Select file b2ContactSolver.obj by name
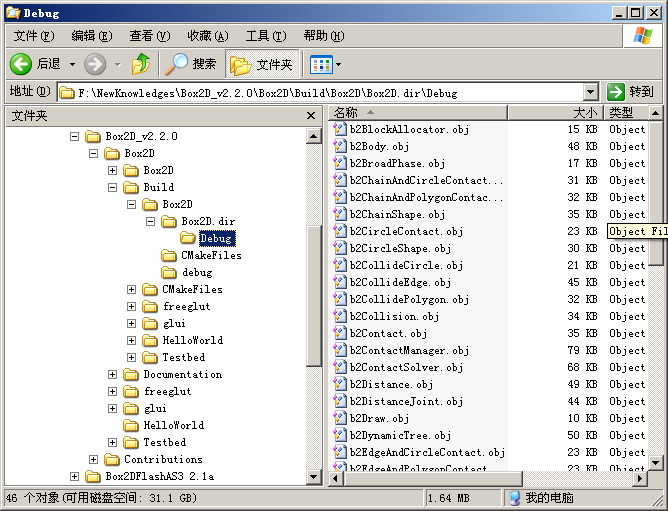 pos(406,367)
